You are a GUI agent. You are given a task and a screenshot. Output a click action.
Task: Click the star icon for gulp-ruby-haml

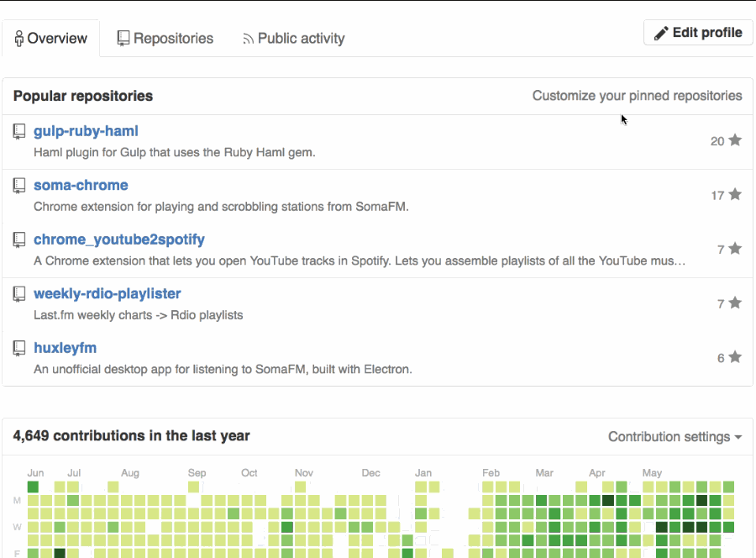click(x=735, y=140)
